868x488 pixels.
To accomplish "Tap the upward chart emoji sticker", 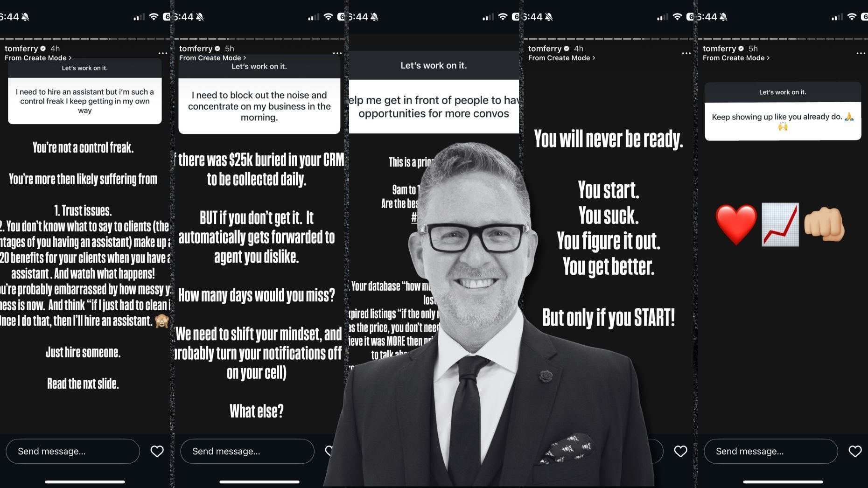I will coord(780,224).
